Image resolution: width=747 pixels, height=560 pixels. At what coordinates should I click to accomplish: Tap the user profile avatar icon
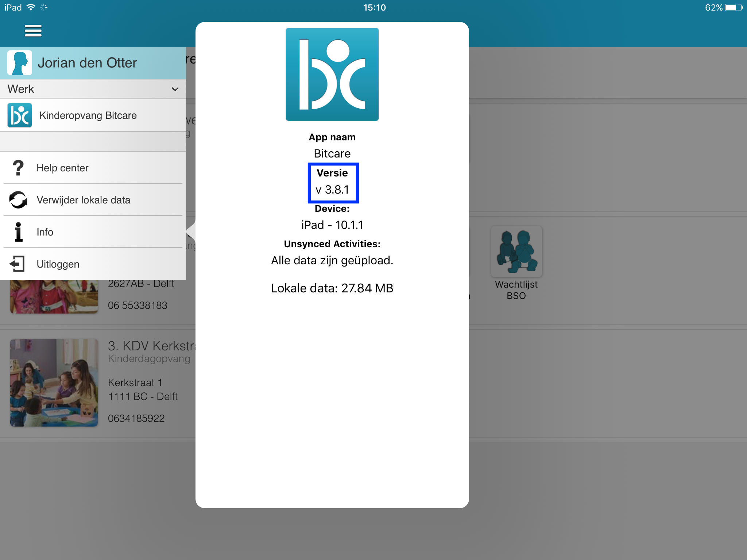coord(20,63)
